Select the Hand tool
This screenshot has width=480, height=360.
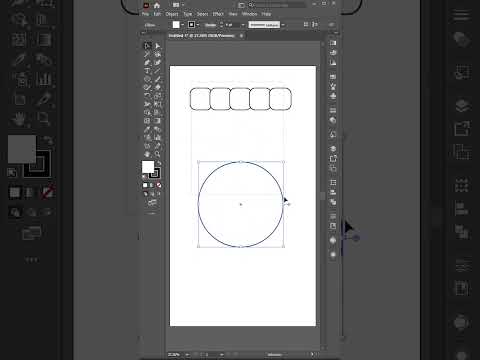147,154
